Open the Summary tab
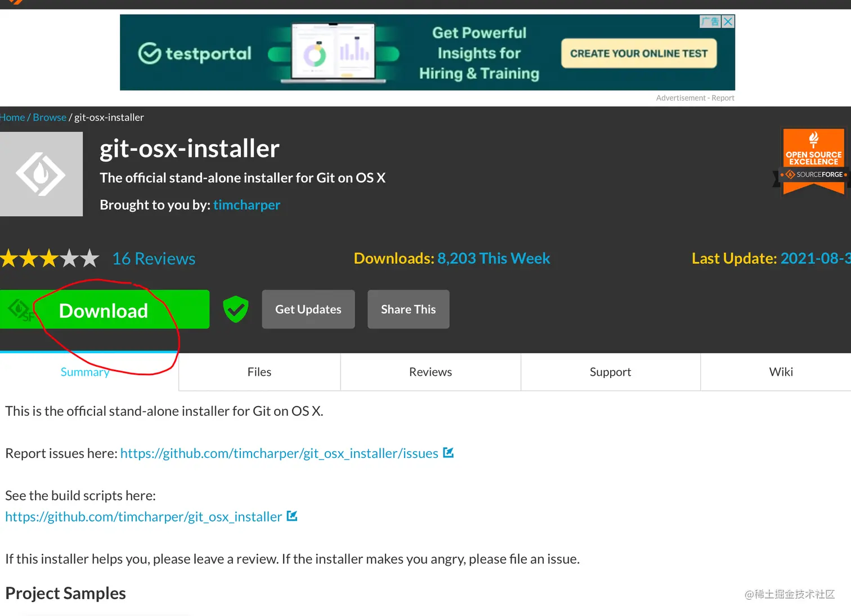This screenshot has height=616, width=851. pos(86,372)
